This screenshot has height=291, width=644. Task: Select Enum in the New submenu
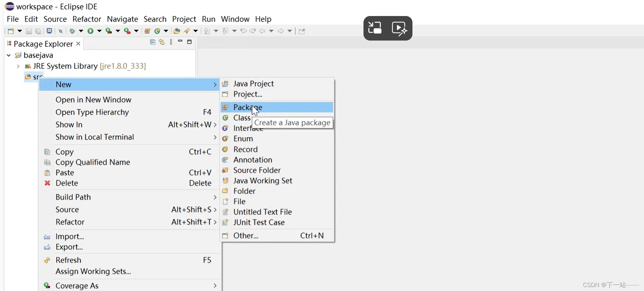point(277,139)
